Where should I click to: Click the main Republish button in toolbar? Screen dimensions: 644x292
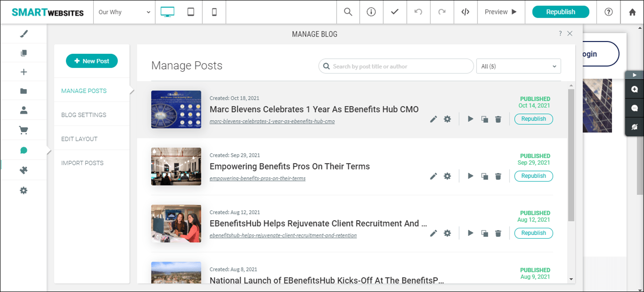click(561, 12)
